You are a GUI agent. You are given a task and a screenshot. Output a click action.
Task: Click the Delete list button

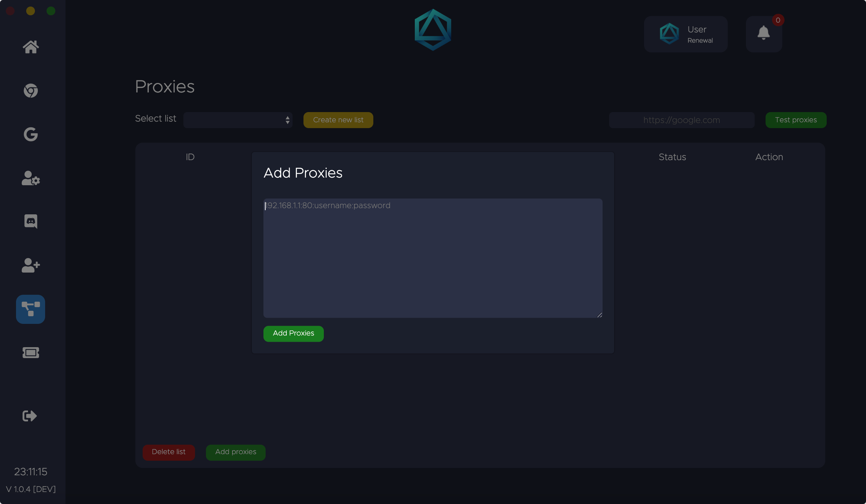168,452
